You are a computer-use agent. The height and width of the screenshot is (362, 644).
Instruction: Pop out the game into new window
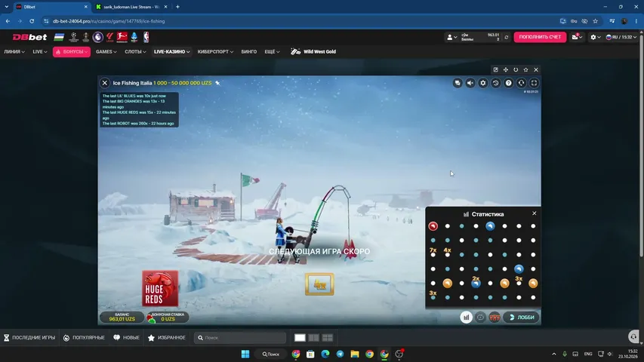pyautogui.click(x=496, y=70)
